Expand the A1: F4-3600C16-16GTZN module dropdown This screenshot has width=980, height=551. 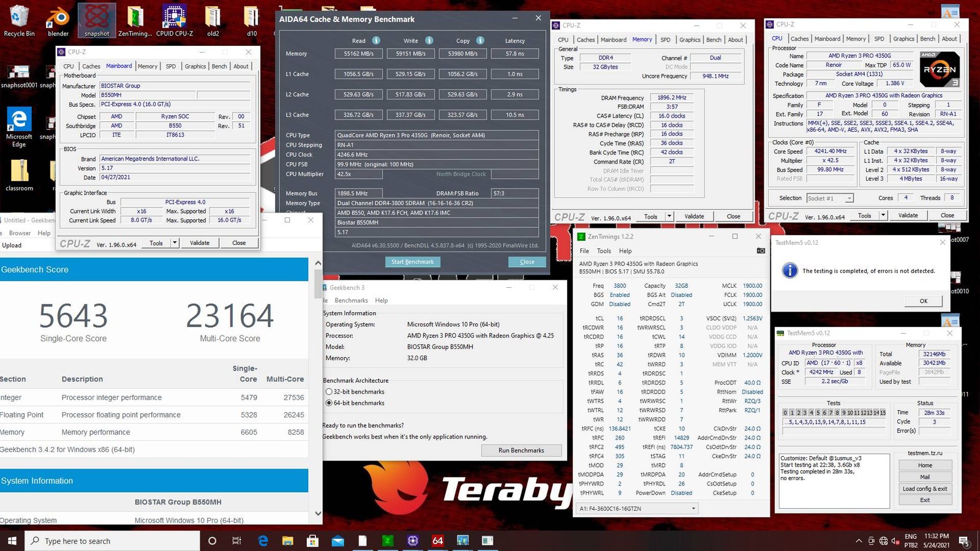[x=693, y=508]
